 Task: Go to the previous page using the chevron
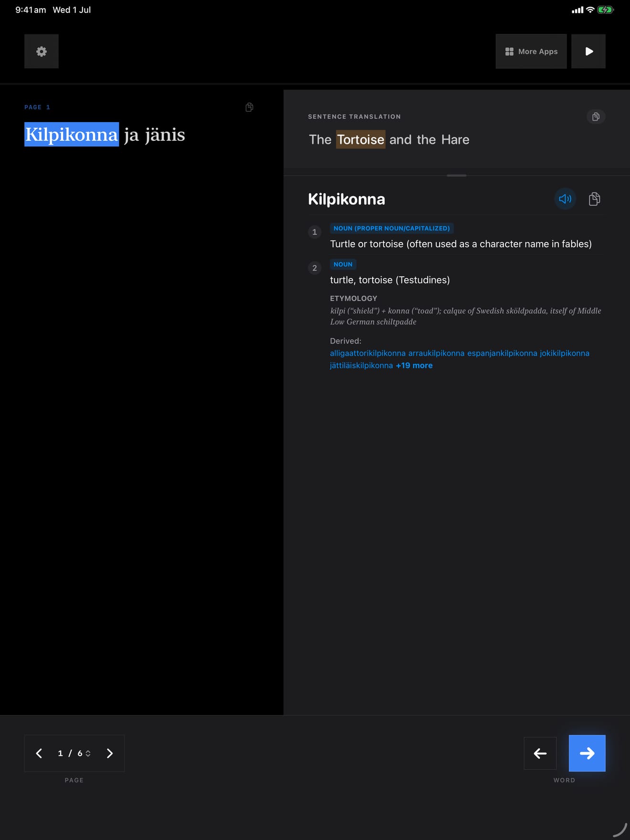[x=39, y=753]
